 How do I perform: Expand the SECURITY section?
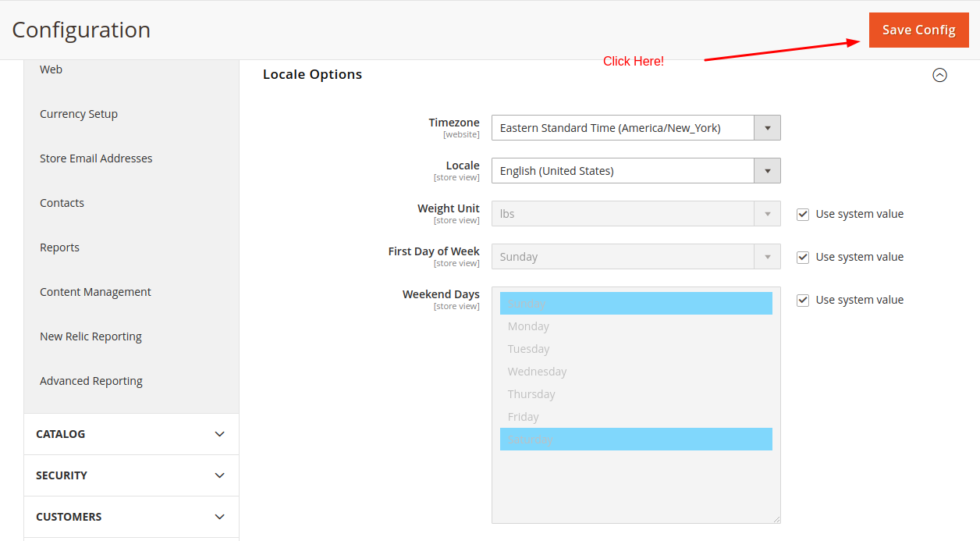131,475
